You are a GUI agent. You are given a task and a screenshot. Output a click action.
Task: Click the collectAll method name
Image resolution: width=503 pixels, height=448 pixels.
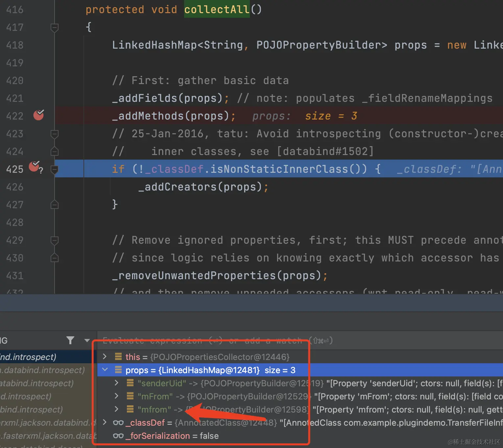pyautogui.click(x=217, y=10)
